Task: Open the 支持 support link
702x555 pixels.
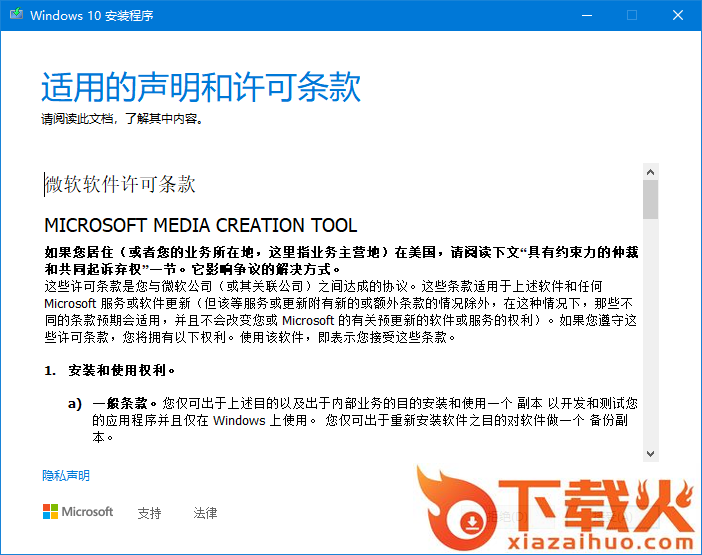Action: [149, 513]
